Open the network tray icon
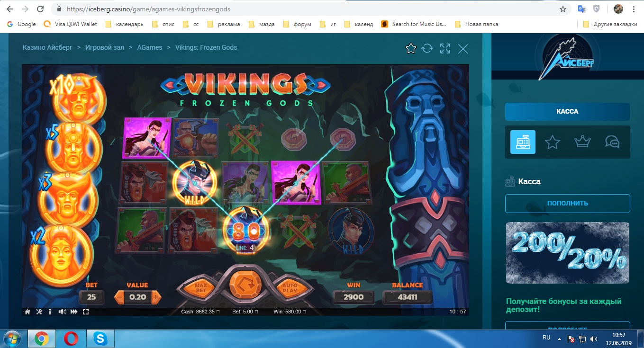 tap(582, 339)
